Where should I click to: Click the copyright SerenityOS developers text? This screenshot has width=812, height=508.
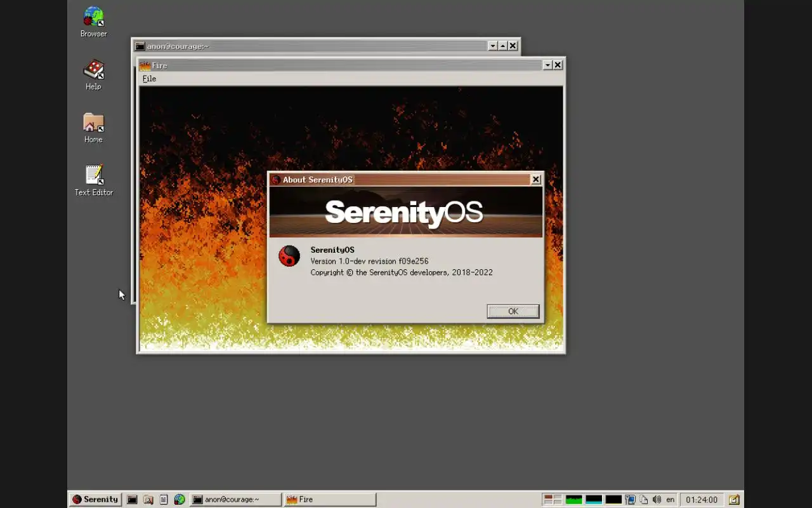coord(402,272)
